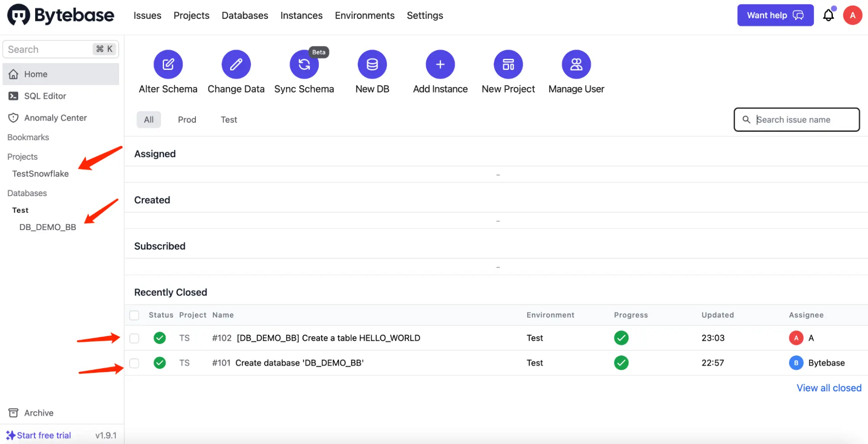Screen dimensions: 868x444
Task: Click the sparkle icon beside Start free trial
Action: [10, 435]
